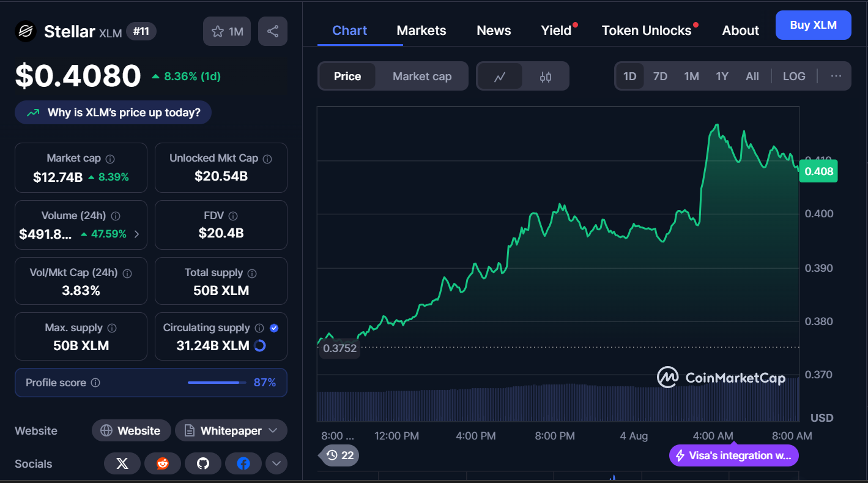Select the Market cap chart toggle
The width and height of the screenshot is (868, 483).
(x=422, y=77)
